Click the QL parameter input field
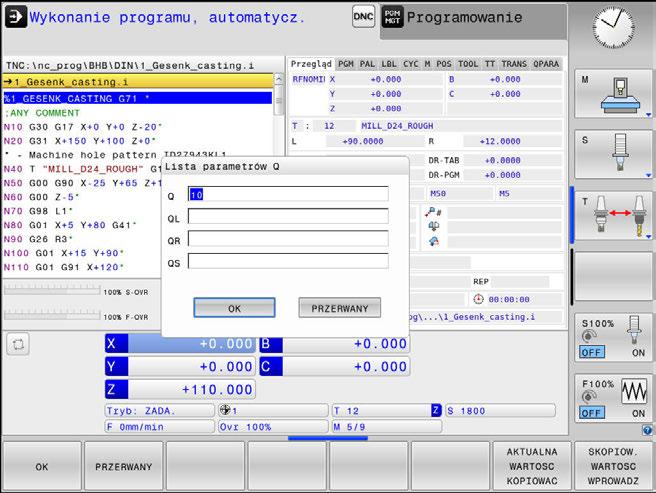This screenshot has width=656, height=493. tap(288, 216)
